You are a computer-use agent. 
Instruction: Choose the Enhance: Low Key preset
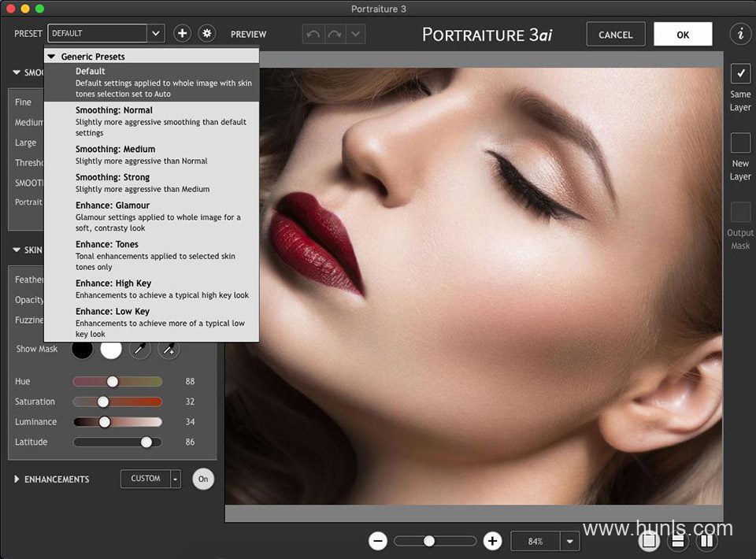151,322
